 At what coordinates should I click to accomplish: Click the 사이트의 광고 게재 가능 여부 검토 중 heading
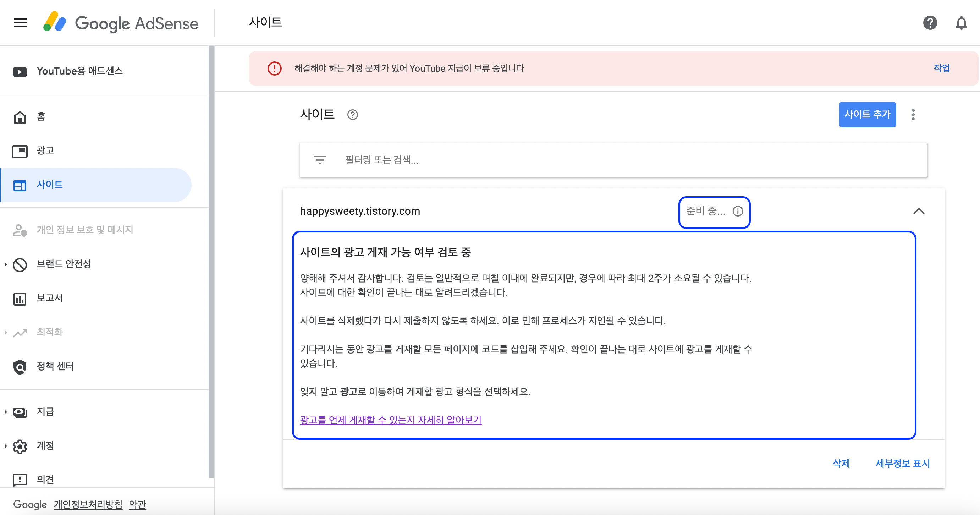coord(385,252)
